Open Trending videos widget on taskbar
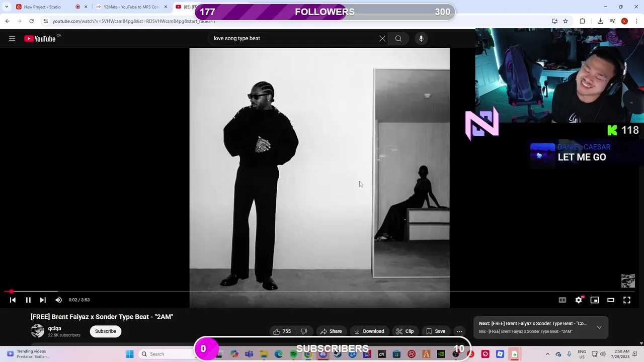This screenshot has height=362, width=644. (28, 354)
